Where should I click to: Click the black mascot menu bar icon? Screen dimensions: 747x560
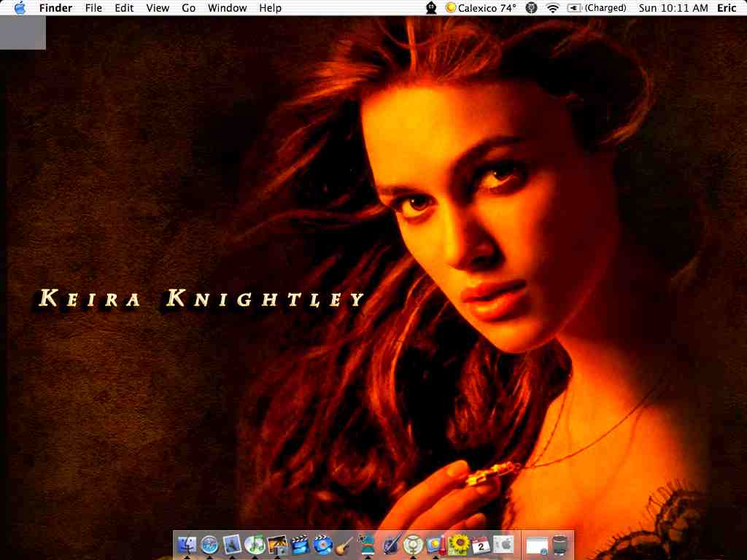pos(431,8)
